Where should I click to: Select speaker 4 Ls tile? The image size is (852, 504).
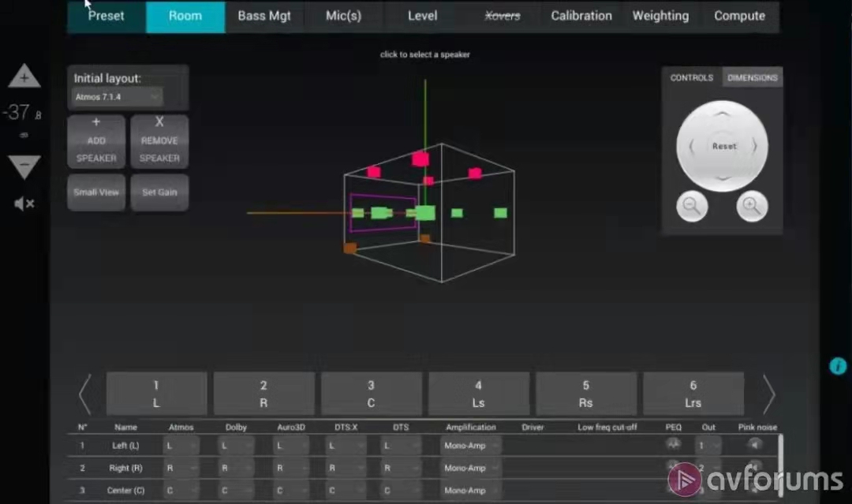478,394
